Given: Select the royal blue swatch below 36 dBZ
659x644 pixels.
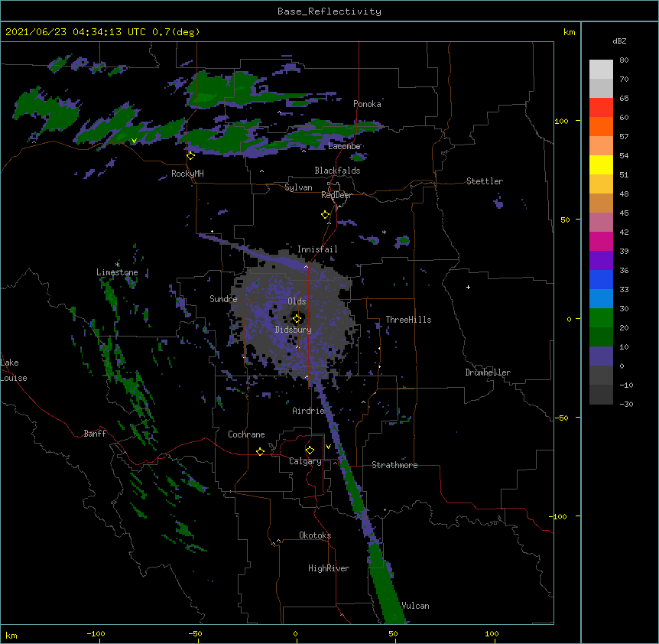Looking at the screenshot, I should click(x=601, y=279).
